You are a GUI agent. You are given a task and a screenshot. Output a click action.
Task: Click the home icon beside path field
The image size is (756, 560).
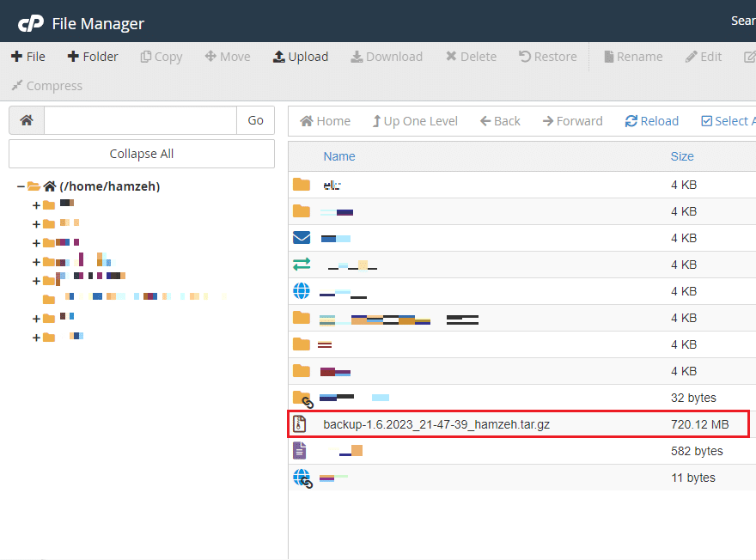click(27, 120)
